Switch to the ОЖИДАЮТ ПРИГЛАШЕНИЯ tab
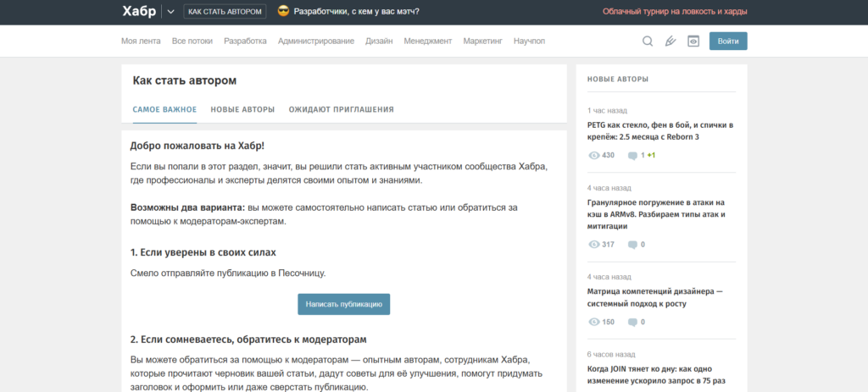868x392 pixels. pos(341,109)
